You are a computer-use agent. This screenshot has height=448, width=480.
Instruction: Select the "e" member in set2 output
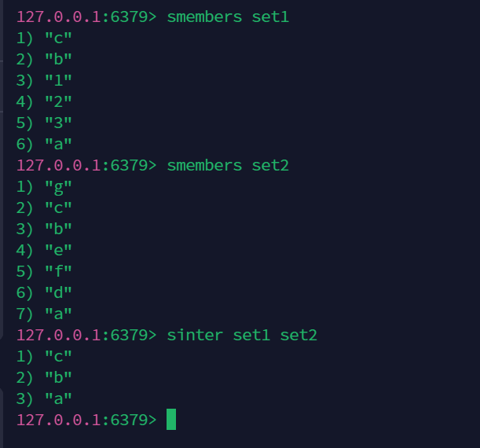coord(58,250)
